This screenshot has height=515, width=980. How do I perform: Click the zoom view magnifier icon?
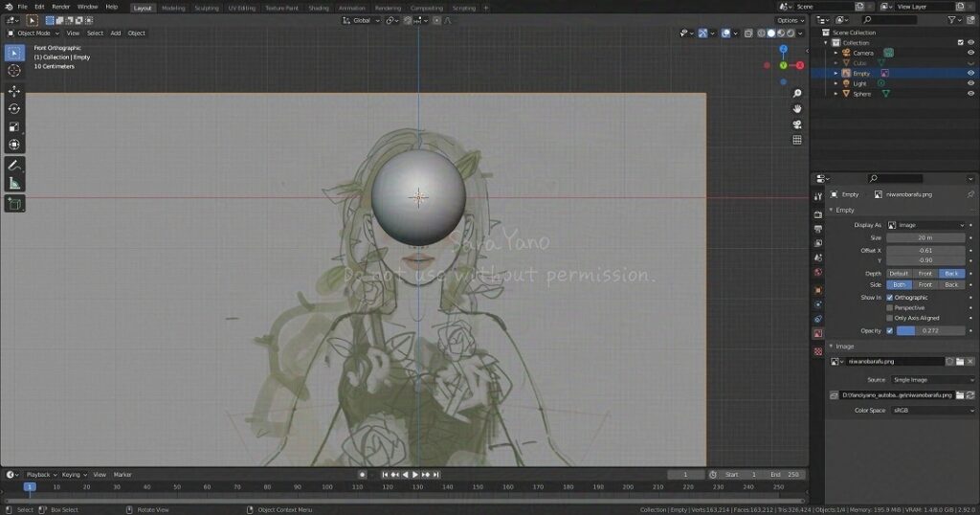[797, 94]
